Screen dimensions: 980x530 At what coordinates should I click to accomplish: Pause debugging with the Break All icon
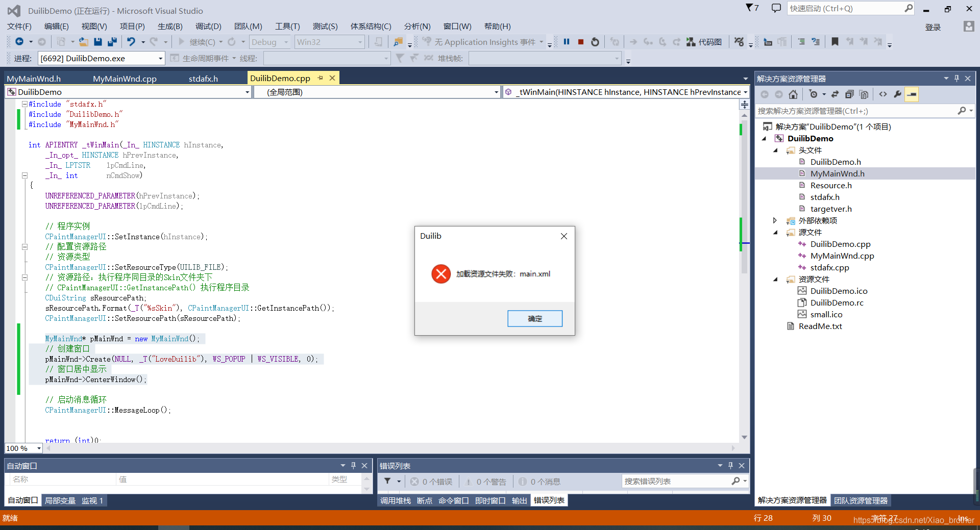pyautogui.click(x=567, y=42)
